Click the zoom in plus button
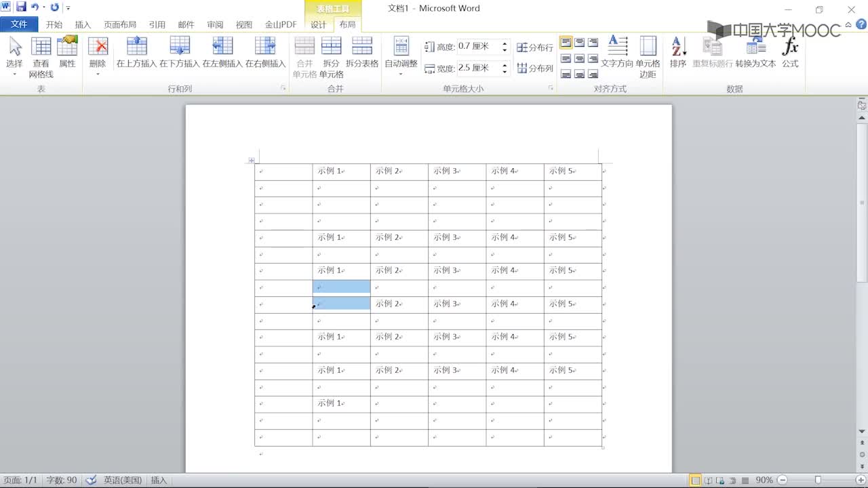The image size is (868, 488). 861,480
